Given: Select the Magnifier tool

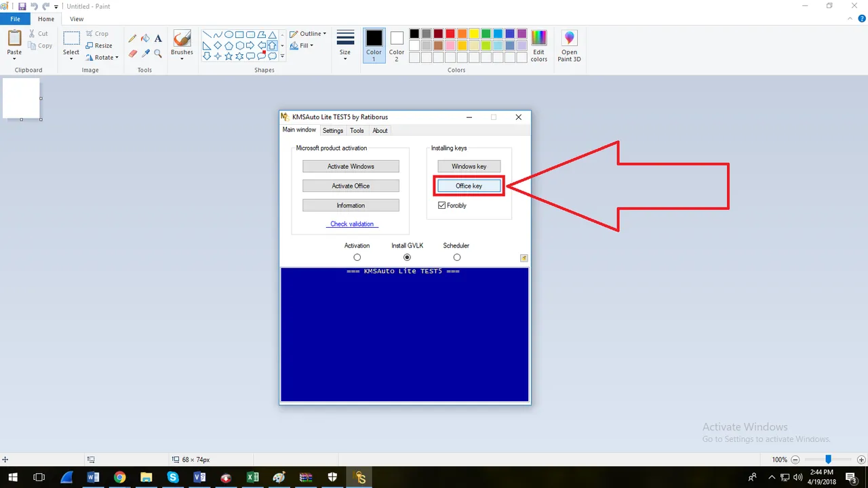Looking at the screenshot, I should 158,53.
